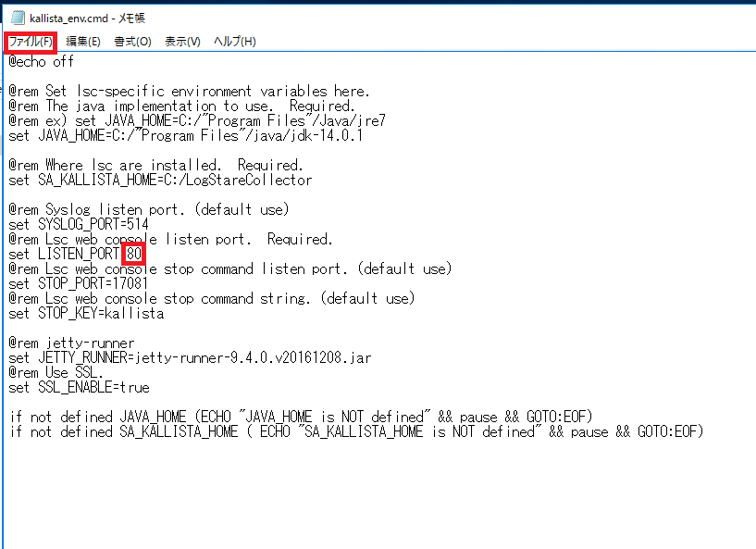Click the 'set JAVA_HOME=C:/"Program Files"/java/jdk-14.0.1' line
Image resolution: width=756 pixels, height=549 pixels.
186,135
